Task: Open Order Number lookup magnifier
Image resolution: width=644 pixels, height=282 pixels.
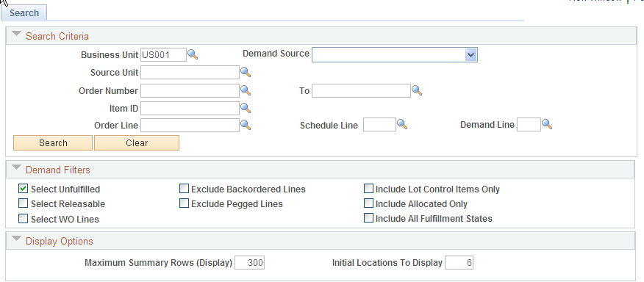Action: coord(246,90)
